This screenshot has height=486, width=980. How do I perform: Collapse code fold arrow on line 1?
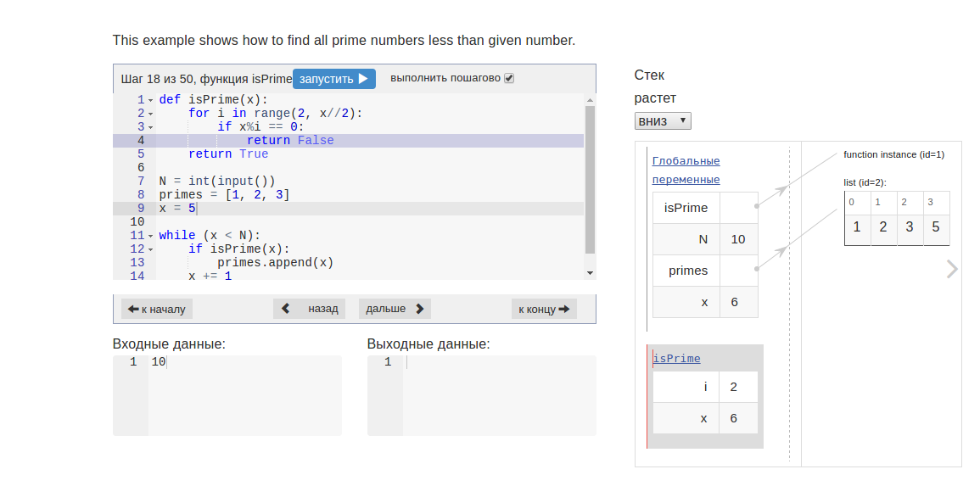(x=151, y=100)
